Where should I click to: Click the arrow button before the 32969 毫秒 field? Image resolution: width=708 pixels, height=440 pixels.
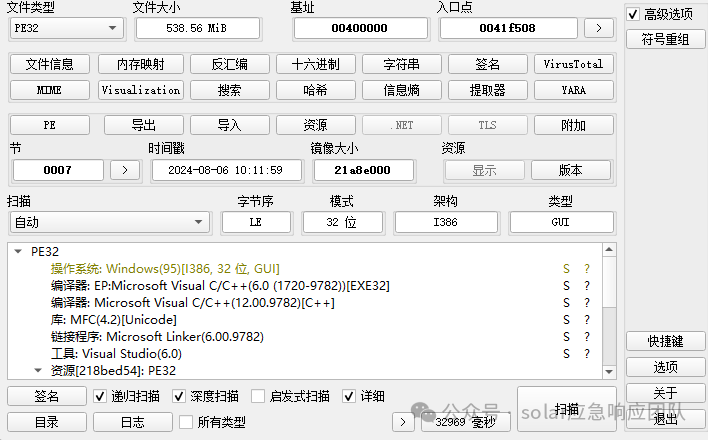point(403,422)
